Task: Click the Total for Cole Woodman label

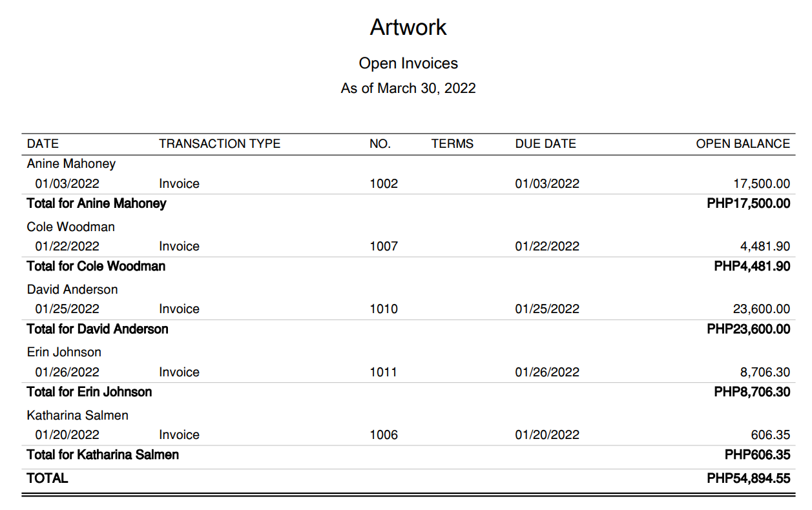Action: [96, 267]
